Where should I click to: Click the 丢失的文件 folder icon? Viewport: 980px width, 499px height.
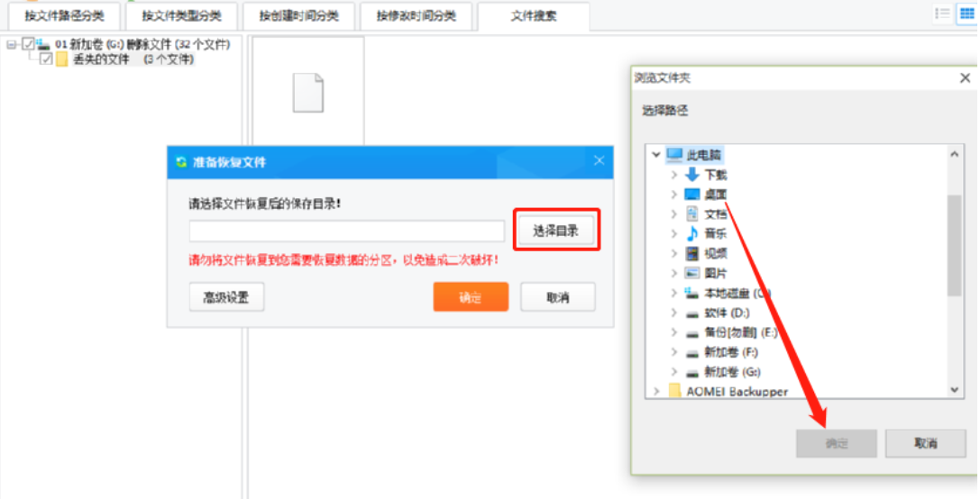pyautogui.click(x=62, y=59)
